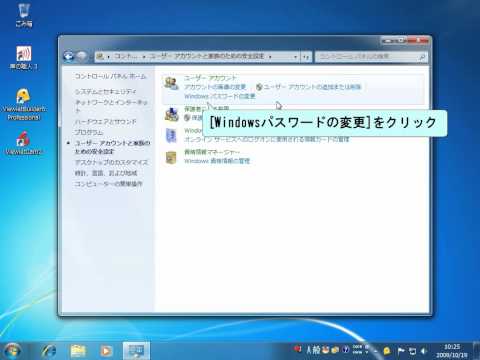This screenshot has height=360, width=480.
Task: Select the speaker-sound desktop shortcut icon
Action: [24, 53]
